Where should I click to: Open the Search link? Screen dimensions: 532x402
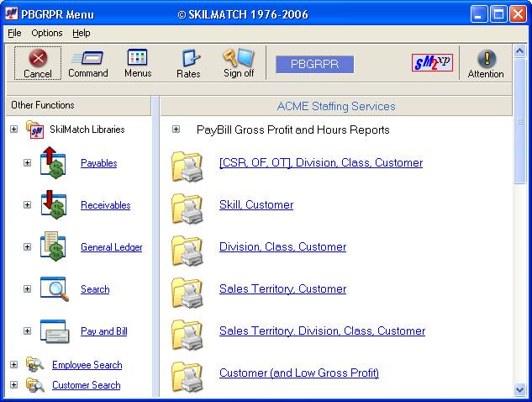[95, 289]
